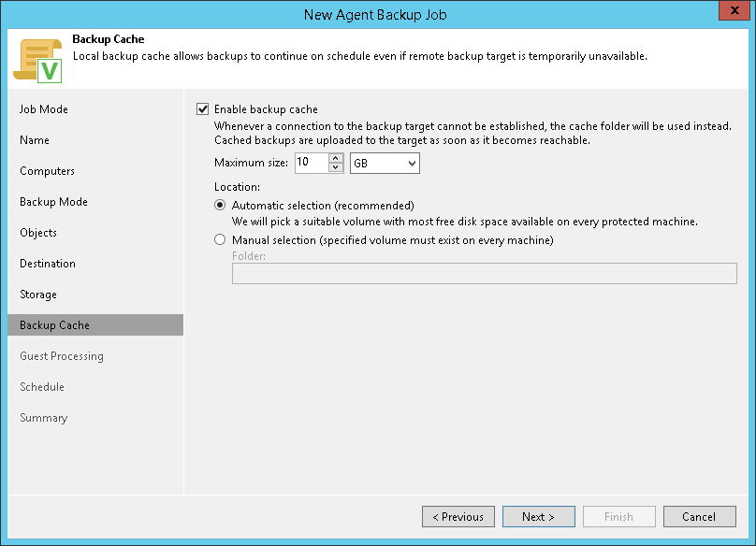This screenshot has height=546, width=756.
Task: Decrease maximum size with down arrow
Action: coord(337,168)
